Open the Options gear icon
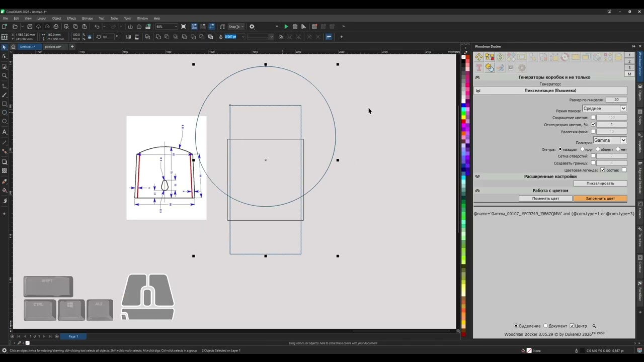The image size is (644, 362). (252, 27)
